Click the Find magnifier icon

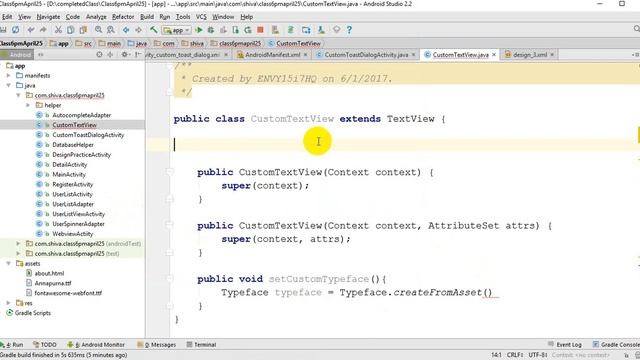[x=98, y=30]
